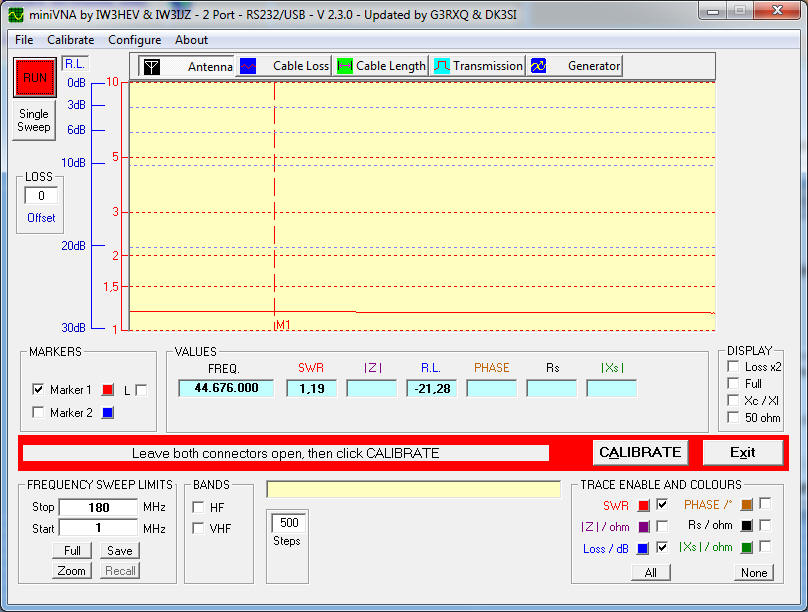Viewport: 808px width, 612px height.
Task: Click the Steps field showing 500
Action: [289, 523]
